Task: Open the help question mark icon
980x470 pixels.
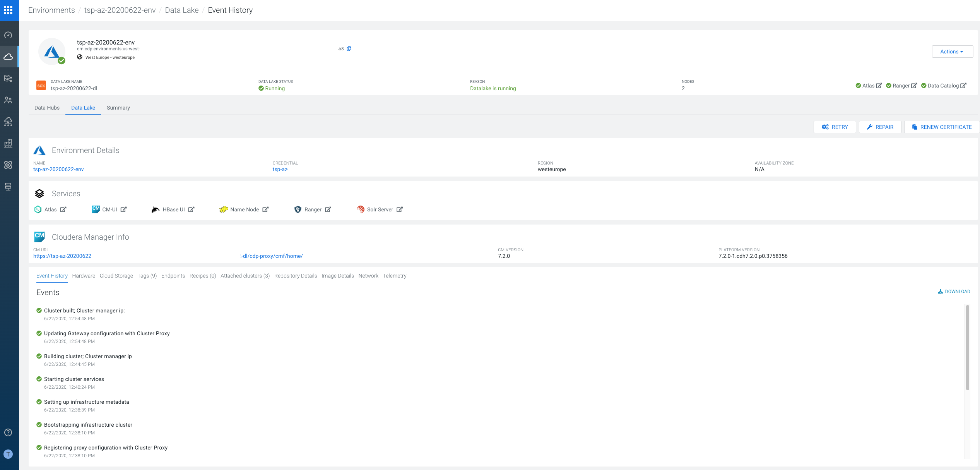Action: [x=8, y=432]
